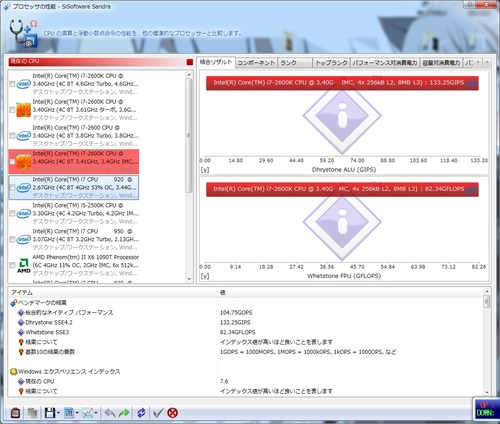Click CPU list scrollbar up arrow
This screenshot has width=500, height=424.
[189, 75]
